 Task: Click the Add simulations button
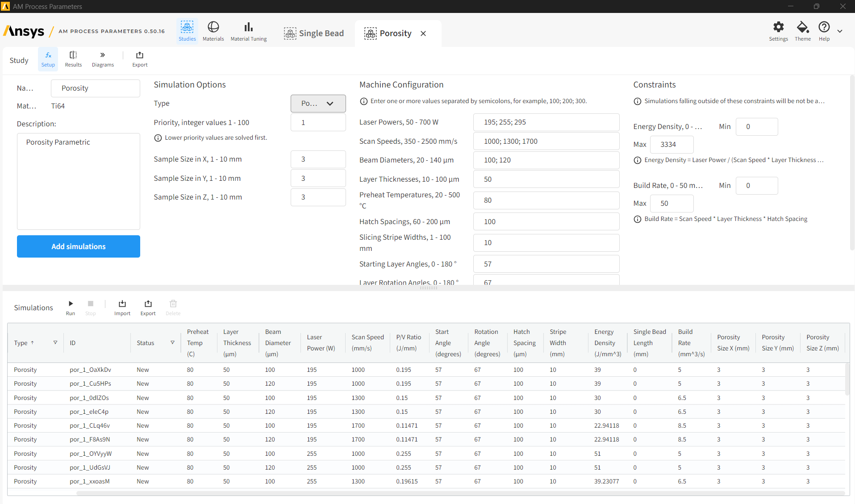pos(79,246)
